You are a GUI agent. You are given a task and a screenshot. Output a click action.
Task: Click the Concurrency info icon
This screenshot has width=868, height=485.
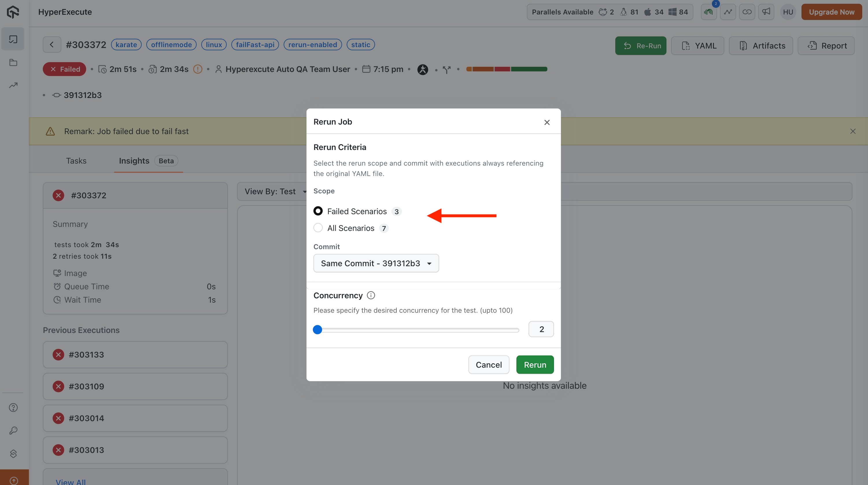(371, 295)
